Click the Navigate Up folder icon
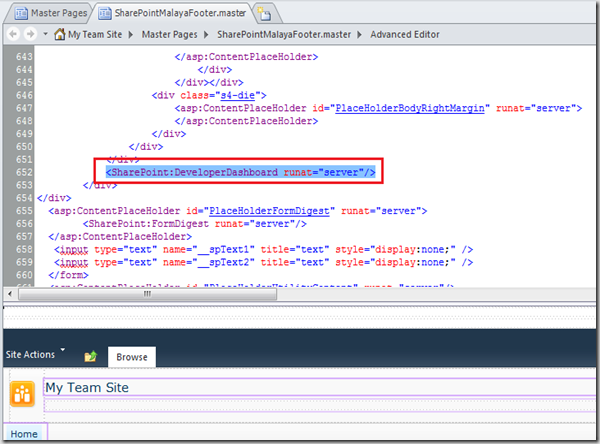 click(x=91, y=356)
